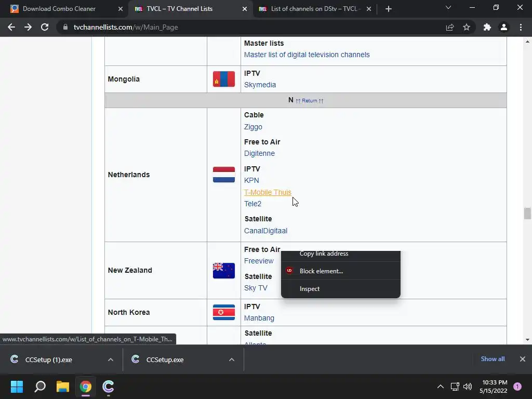This screenshot has height=399, width=532.
Task: Open a new browser tab
Action: (389, 9)
